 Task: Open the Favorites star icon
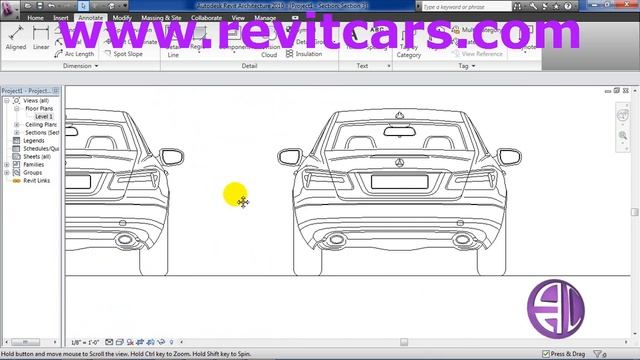coord(556,6)
